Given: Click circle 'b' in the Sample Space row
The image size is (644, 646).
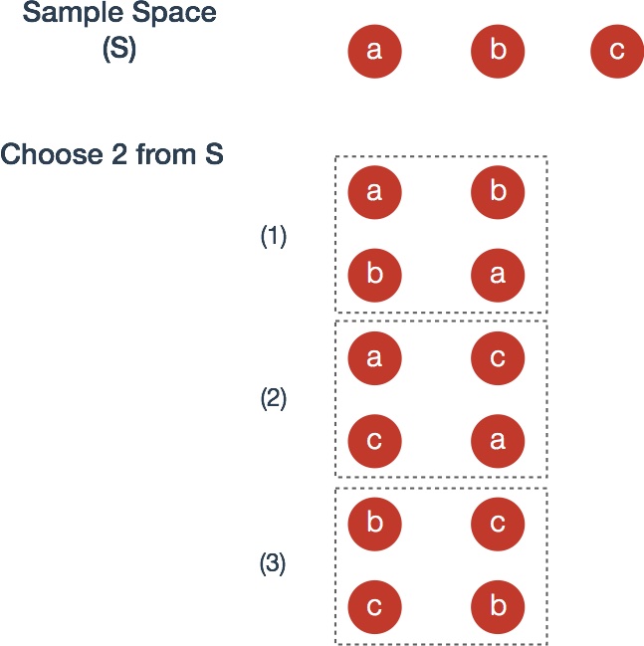Looking at the screenshot, I should tap(498, 51).
